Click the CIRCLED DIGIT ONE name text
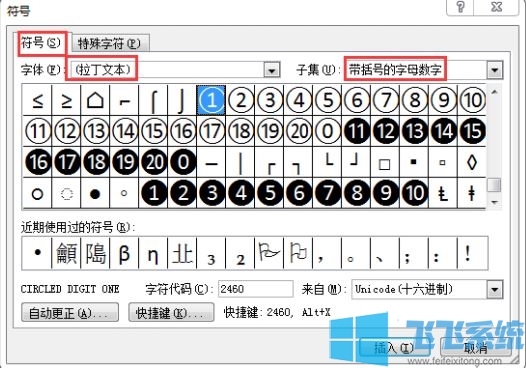526x368 pixels. [70, 289]
